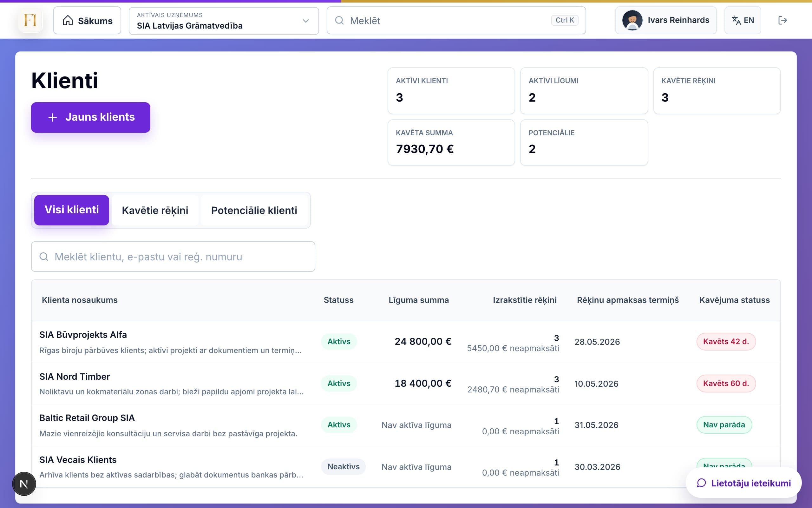This screenshot has width=812, height=508.
Task: Click the Ivars Reinhards avatar image
Action: (x=632, y=20)
